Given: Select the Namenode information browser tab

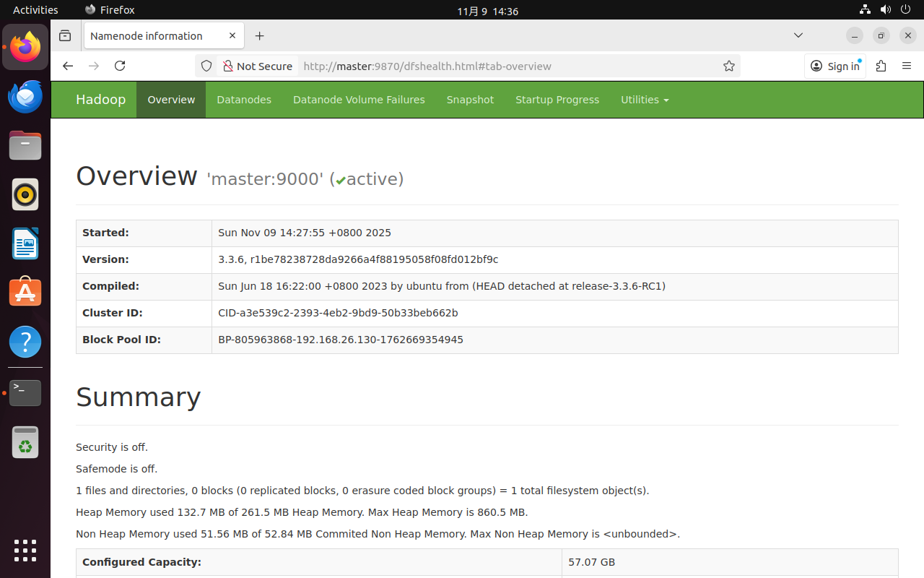Looking at the screenshot, I should (x=163, y=35).
